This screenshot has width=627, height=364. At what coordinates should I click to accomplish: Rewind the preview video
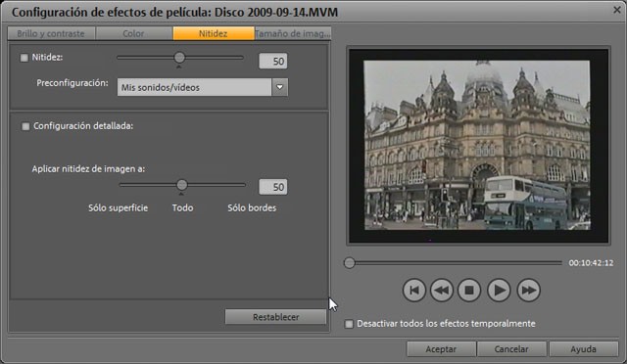click(442, 290)
